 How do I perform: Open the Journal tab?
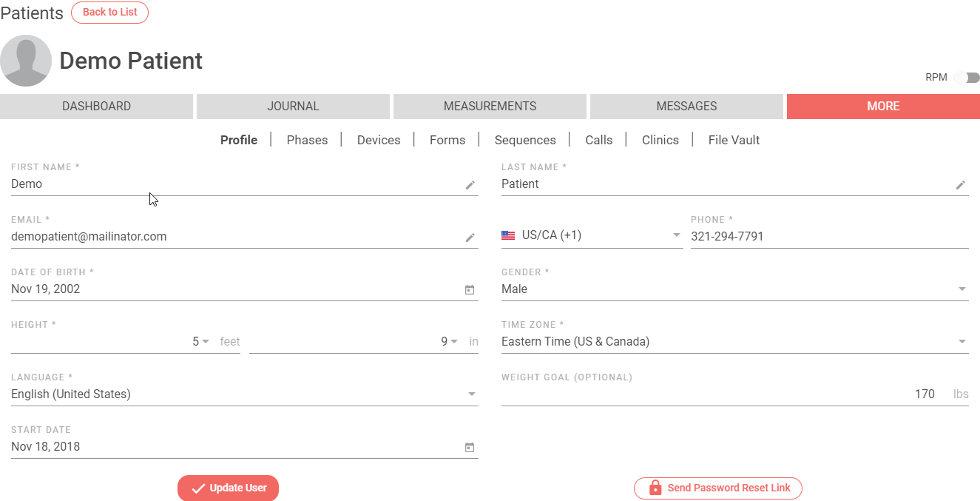click(293, 106)
